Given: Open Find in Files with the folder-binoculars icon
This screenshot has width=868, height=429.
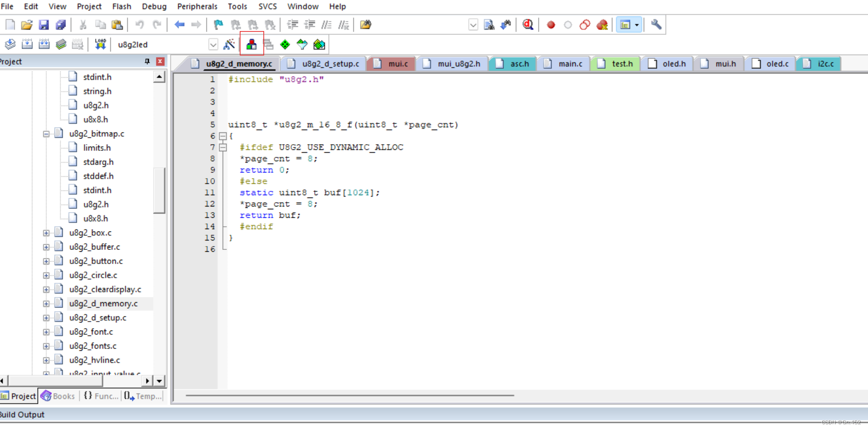Looking at the screenshot, I should pos(365,25).
